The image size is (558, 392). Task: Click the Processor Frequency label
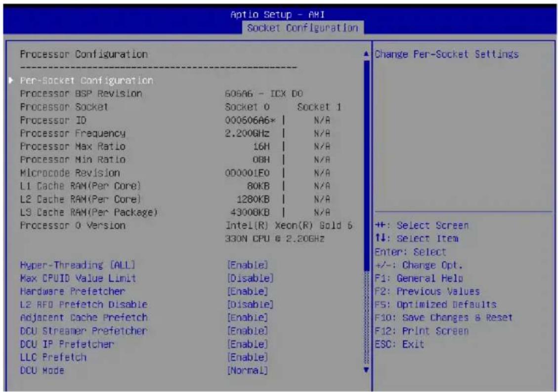click(x=73, y=133)
